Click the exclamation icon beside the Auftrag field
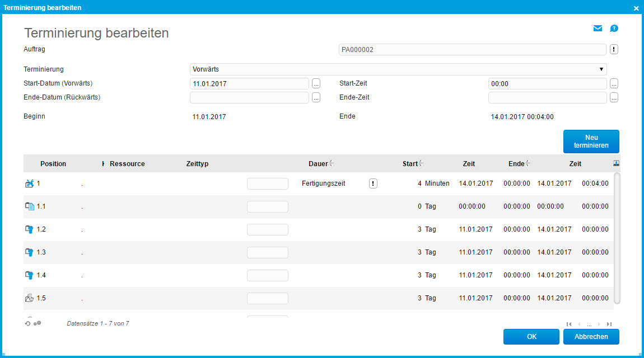The width and height of the screenshot is (644, 358). tap(613, 49)
